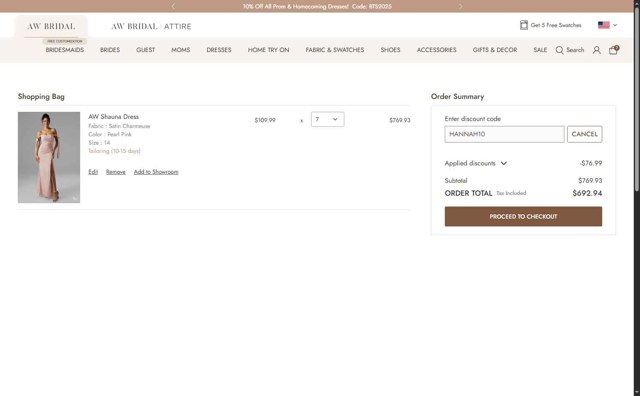This screenshot has width=640, height=396.
Task: Switch to the AW Bridal Attire tab
Action: [x=151, y=27]
